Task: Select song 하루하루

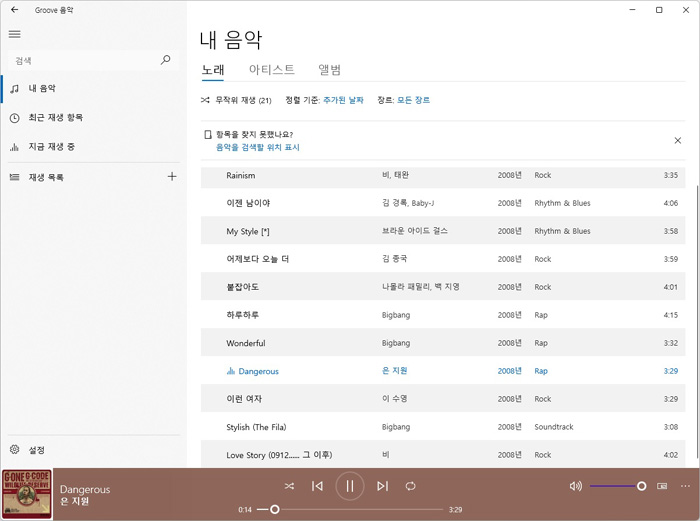Action: click(x=443, y=315)
